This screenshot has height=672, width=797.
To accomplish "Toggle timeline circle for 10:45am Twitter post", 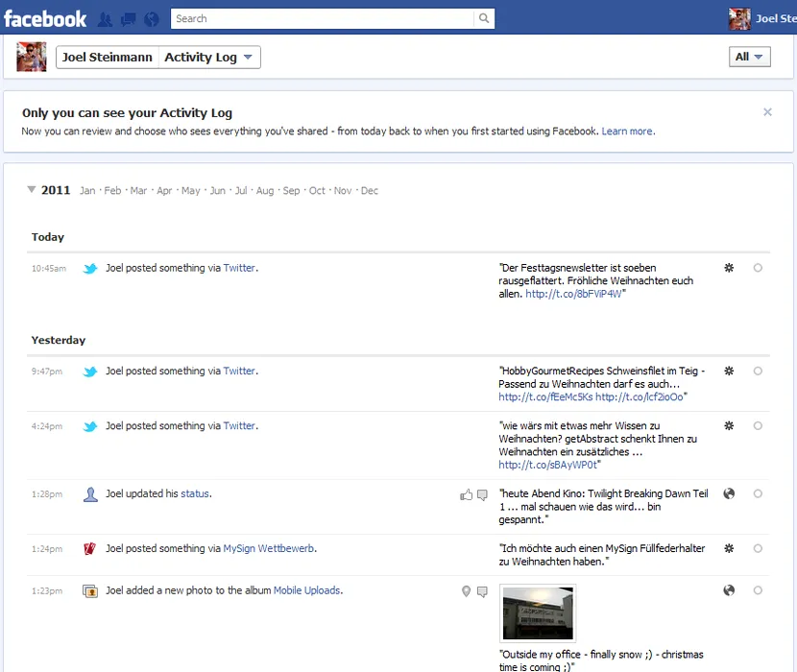I will (x=758, y=268).
